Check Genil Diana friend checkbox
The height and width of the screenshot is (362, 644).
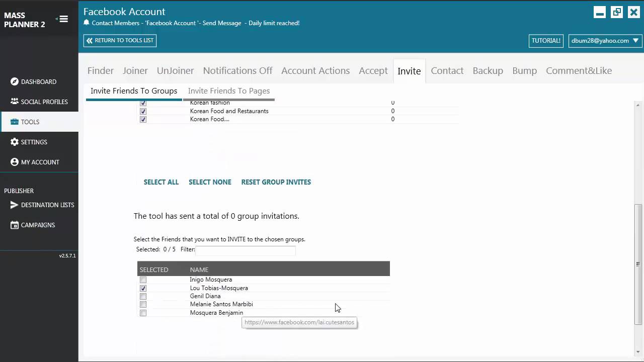pyautogui.click(x=143, y=296)
